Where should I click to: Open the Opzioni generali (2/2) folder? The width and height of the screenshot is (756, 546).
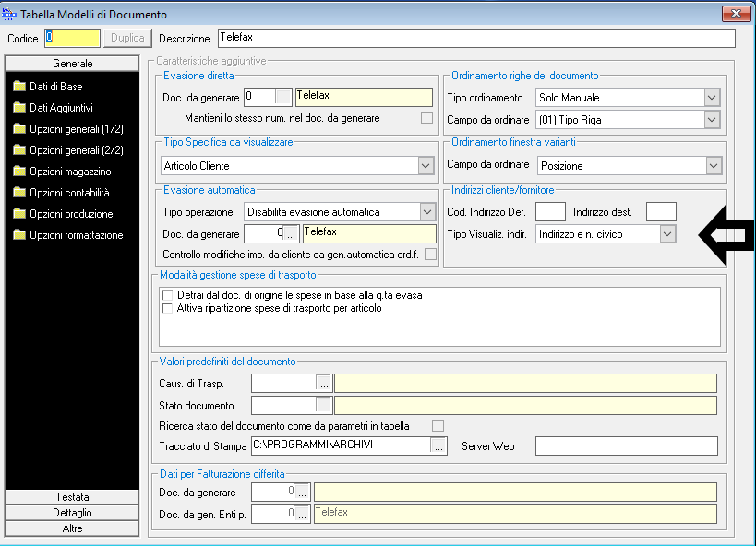click(68, 150)
